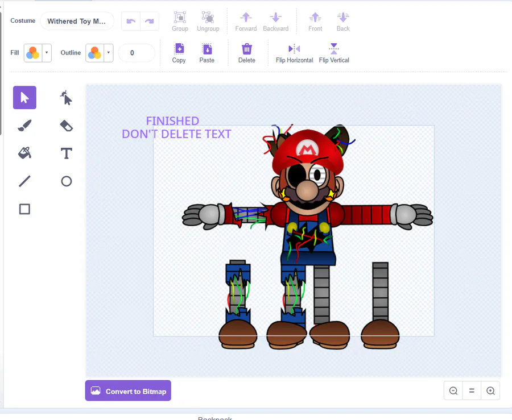Click Flip Horizontal
This screenshot has width=512, height=420.
[294, 53]
